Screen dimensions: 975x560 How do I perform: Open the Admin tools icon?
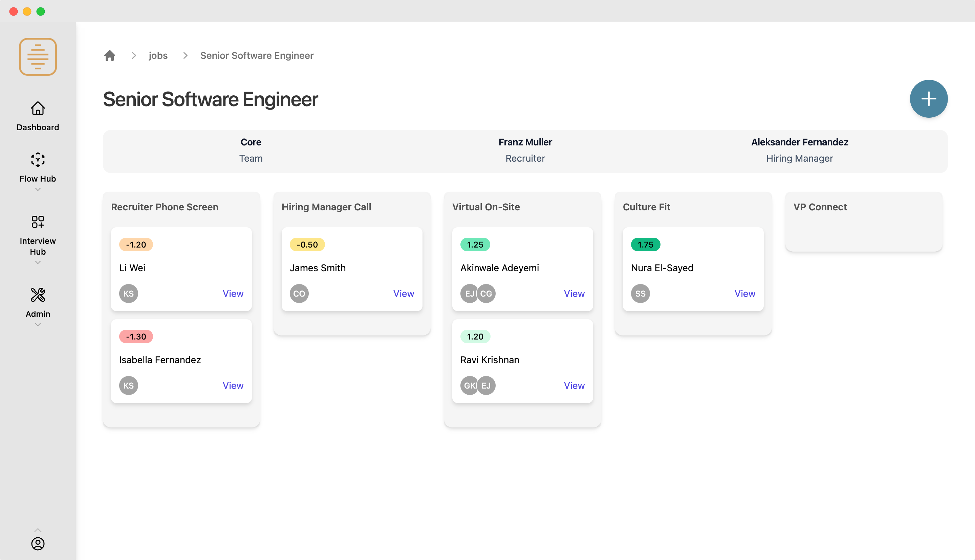point(38,295)
